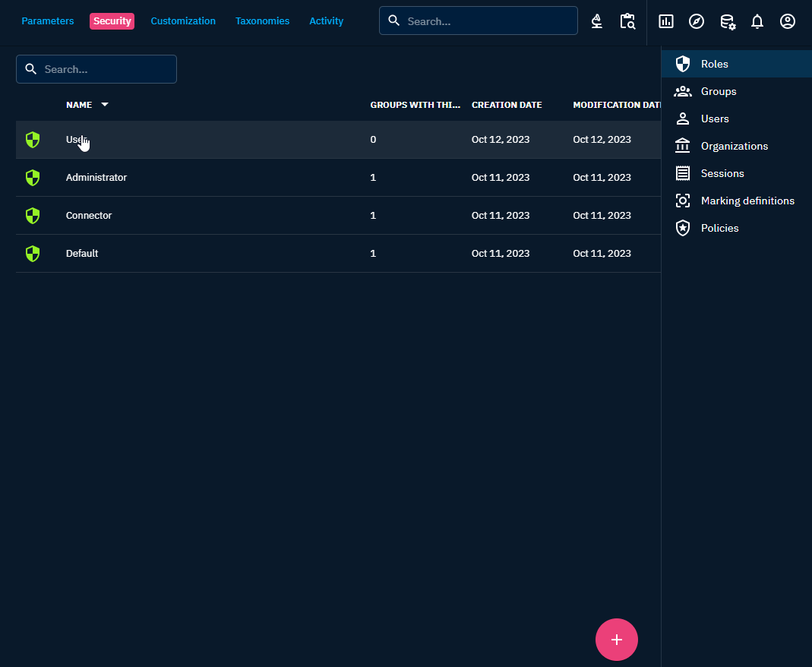Click the MODIFICATION DATE column header

[616, 105]
